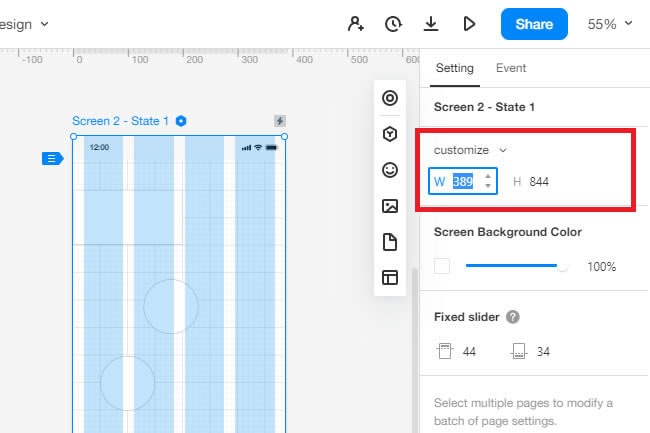Click the H height value 844
650x433 pixels.
(x=539, y=181)
